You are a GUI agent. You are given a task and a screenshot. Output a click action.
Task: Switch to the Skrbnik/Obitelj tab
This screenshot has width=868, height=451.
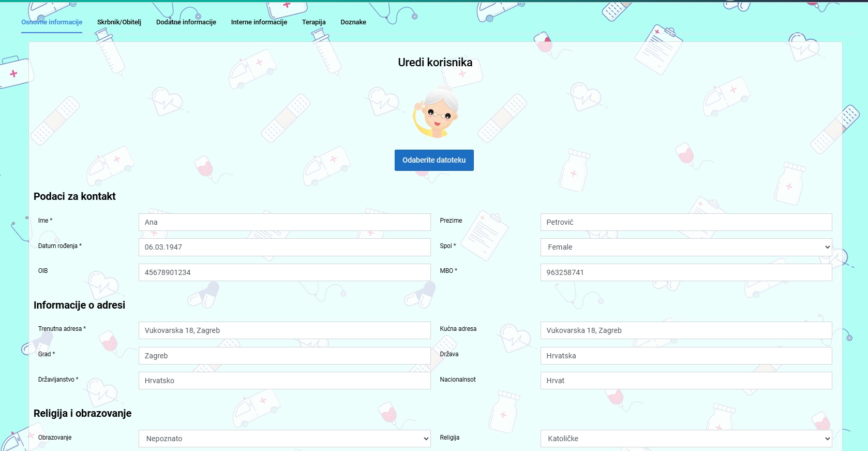119,22
